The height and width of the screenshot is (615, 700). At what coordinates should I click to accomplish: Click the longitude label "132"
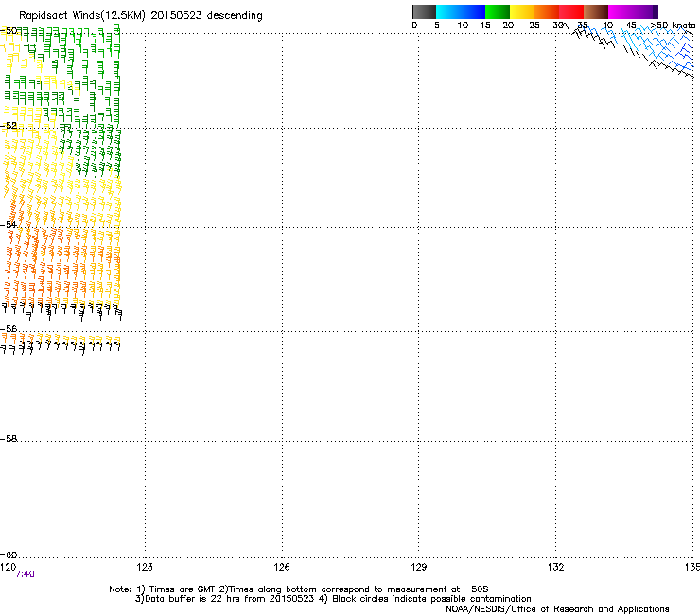[556, 567]
